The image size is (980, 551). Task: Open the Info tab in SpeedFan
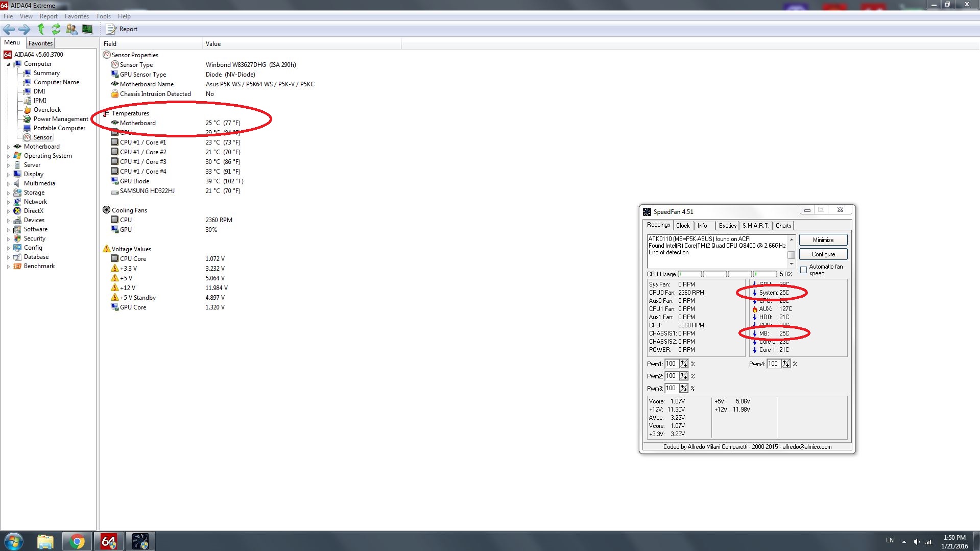click(x=703, y=226)
